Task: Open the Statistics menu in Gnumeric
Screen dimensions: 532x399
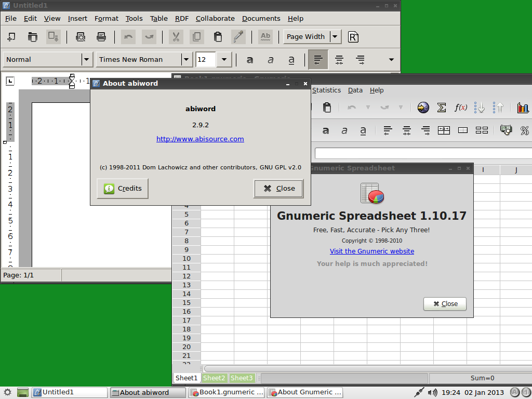Action: click(326, 90)
